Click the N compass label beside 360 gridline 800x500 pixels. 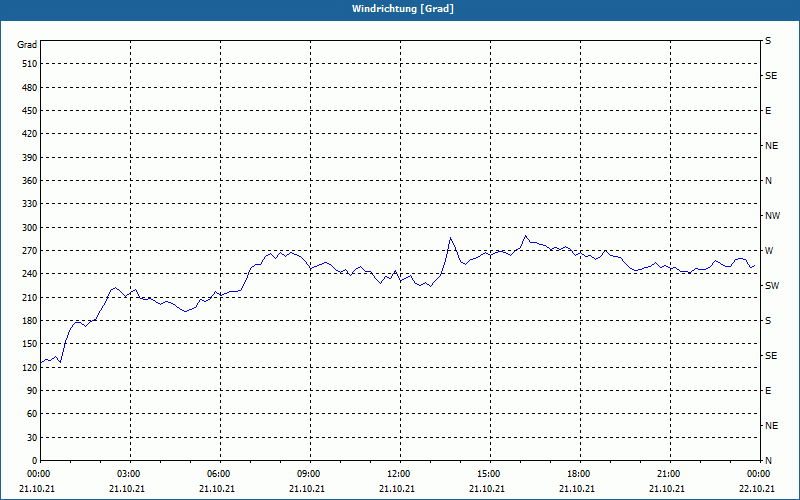pyautogui.click(x=768, y=181)
